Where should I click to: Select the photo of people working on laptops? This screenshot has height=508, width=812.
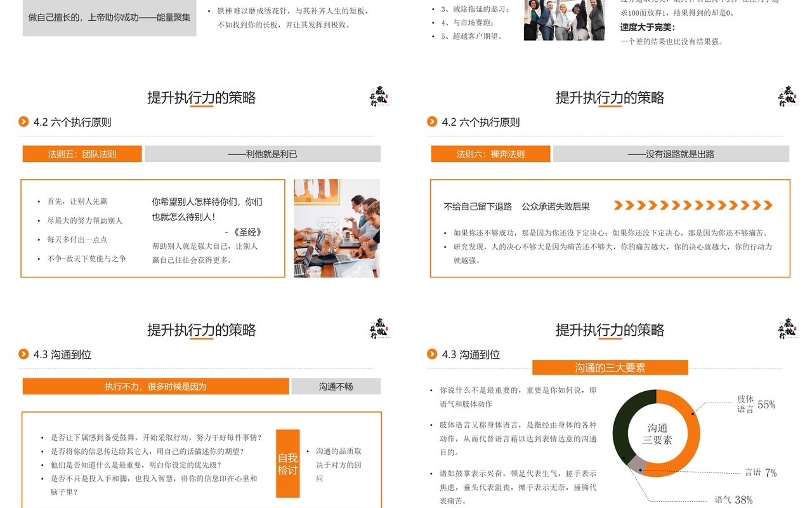pyautogui.click(x=337, y=228)
